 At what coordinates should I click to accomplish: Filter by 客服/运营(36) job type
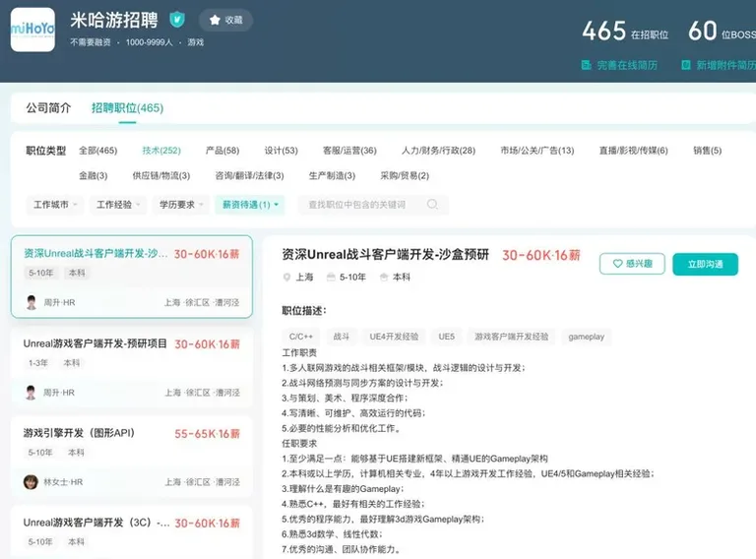[x=349, y=151]
